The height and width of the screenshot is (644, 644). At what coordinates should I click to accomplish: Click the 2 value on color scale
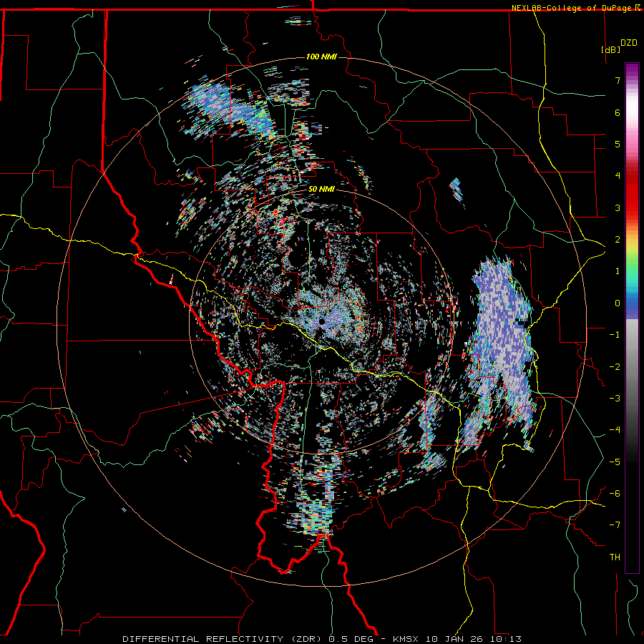(618, 240)
